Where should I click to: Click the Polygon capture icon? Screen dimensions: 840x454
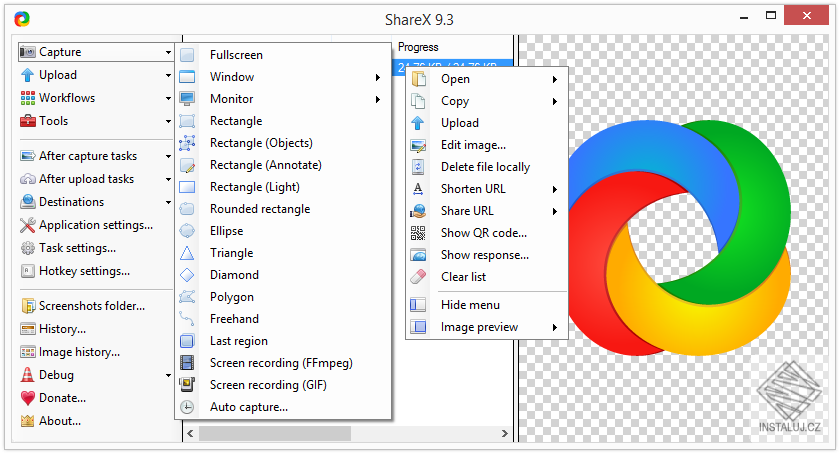pos(187,297)
